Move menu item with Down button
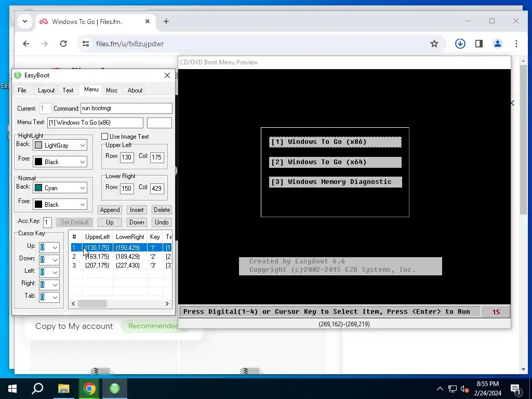The height and width of the screenshot is (399, 532). click(x=137, y=222)
